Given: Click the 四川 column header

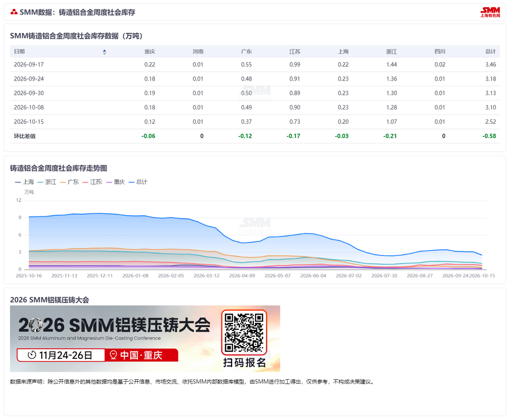Looking at the screenshot, I should tap(440, 51).
